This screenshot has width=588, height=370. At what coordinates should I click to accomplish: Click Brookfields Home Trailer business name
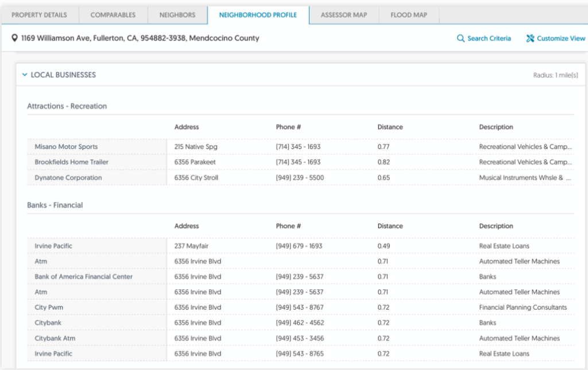(71, 162)
